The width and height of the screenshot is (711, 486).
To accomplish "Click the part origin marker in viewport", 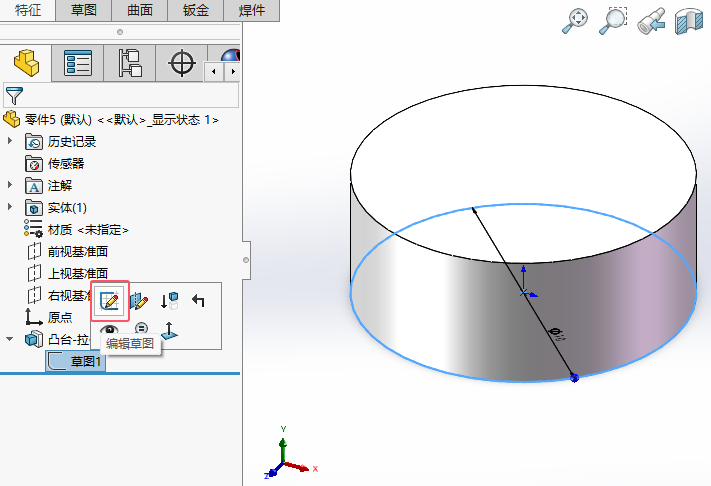I will point(524,293).
